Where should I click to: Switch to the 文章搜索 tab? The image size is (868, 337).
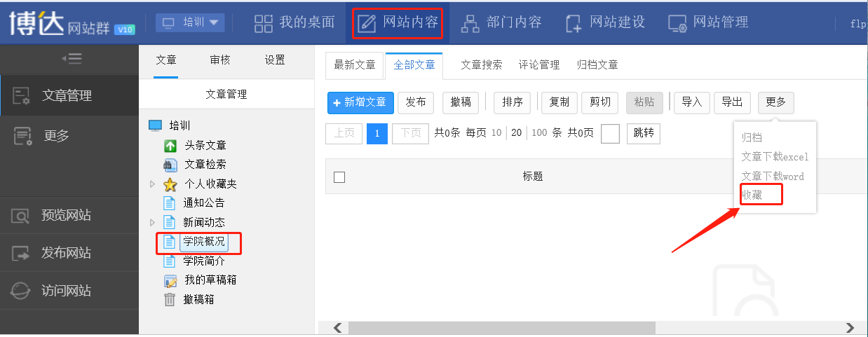pyautogui.click(x=482, y=65)
